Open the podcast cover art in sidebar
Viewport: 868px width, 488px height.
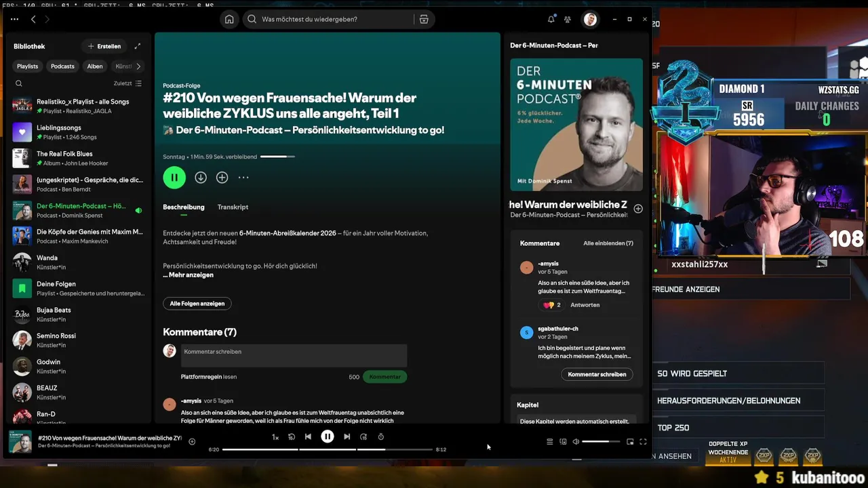point(576,125)
